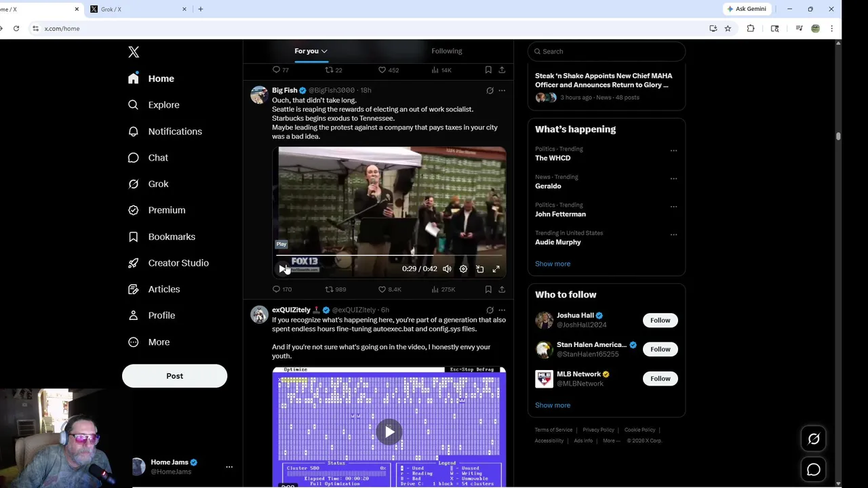Open Explore in the sidebar
Viewport: 868px width, 488px height.
point(154,105)
